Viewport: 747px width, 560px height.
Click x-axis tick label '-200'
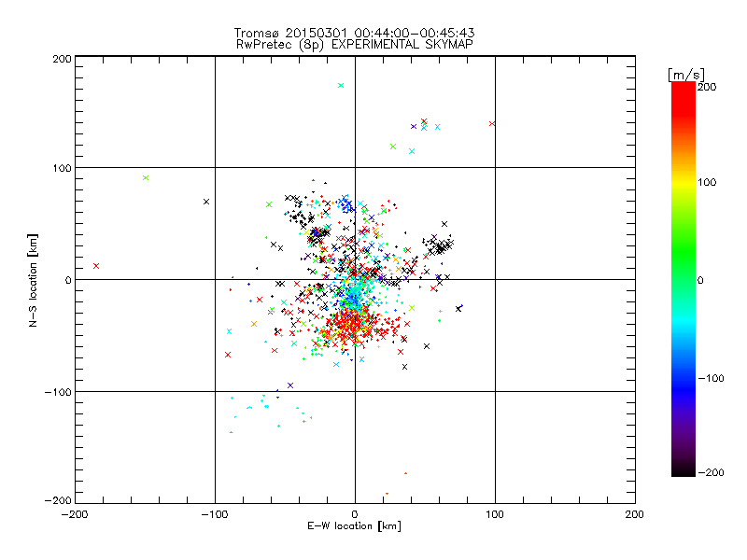tap(75, 515)
